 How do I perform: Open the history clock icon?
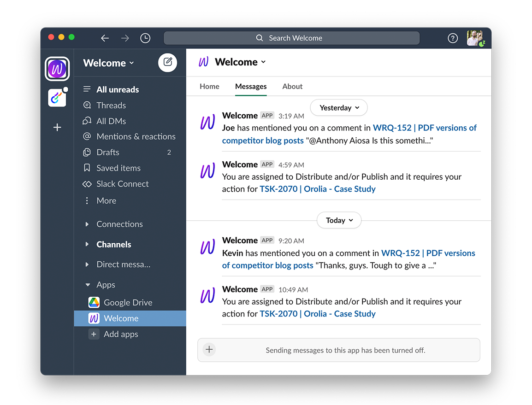[x=145, y=38]
